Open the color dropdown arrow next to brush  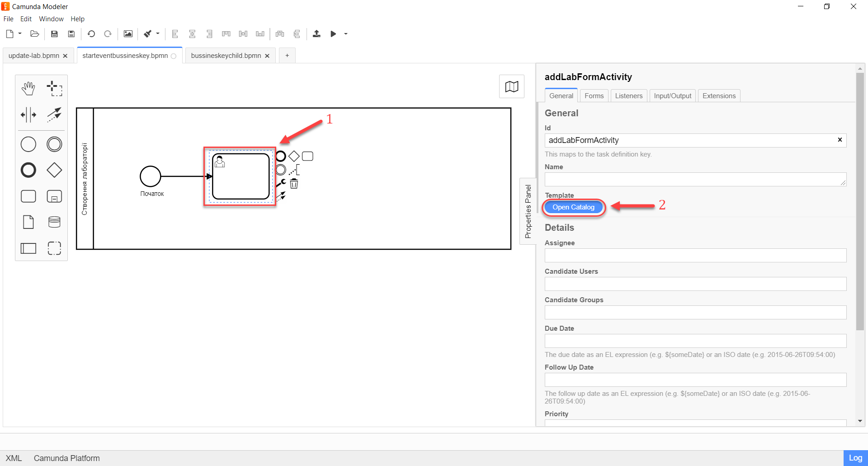158,33
